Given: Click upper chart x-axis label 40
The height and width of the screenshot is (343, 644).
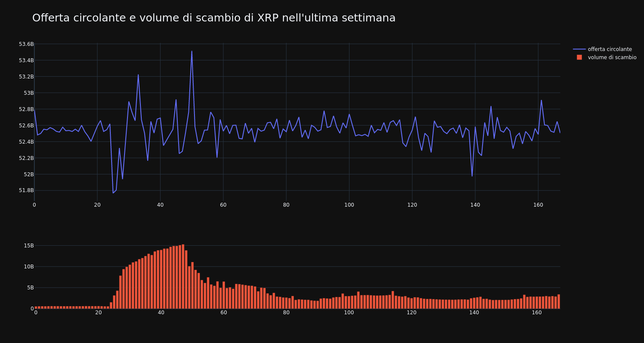Looking at the screenshot, I should point(160,205).
